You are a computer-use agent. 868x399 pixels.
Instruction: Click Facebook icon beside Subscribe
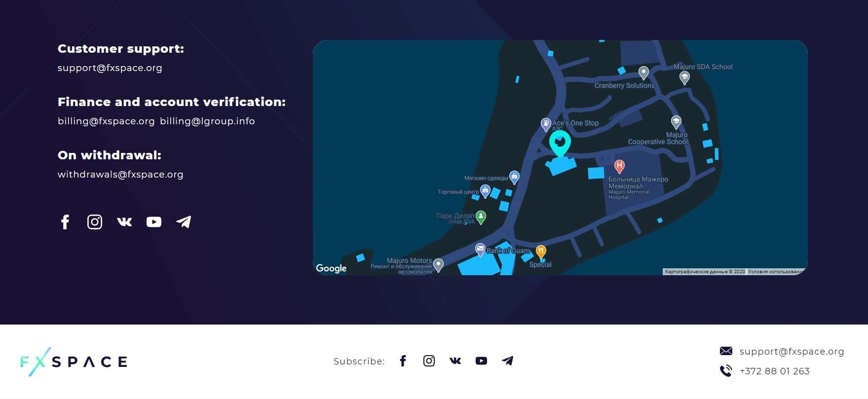tap(403, 361)
